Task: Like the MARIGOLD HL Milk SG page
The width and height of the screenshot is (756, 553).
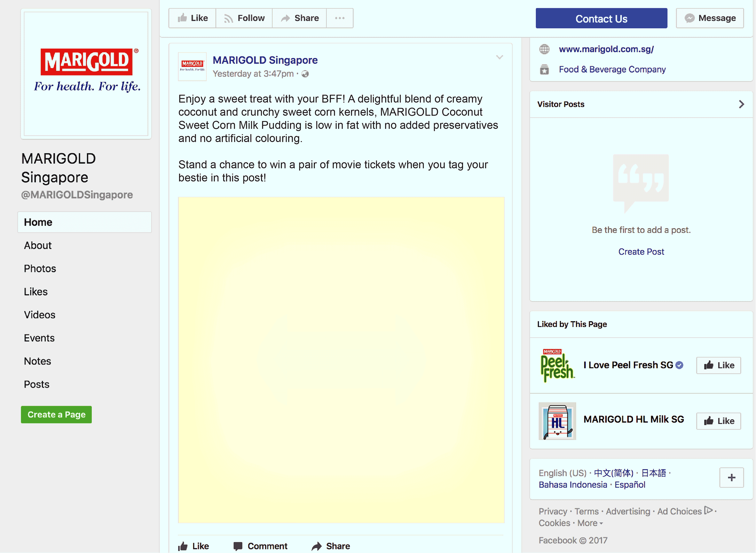Action: [719, 421]
